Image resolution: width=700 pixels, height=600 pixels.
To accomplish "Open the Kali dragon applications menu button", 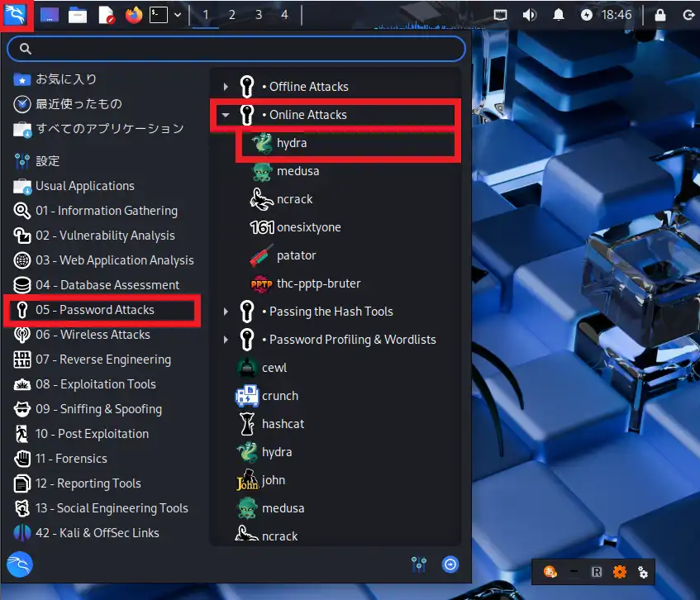I will (15, 15).
